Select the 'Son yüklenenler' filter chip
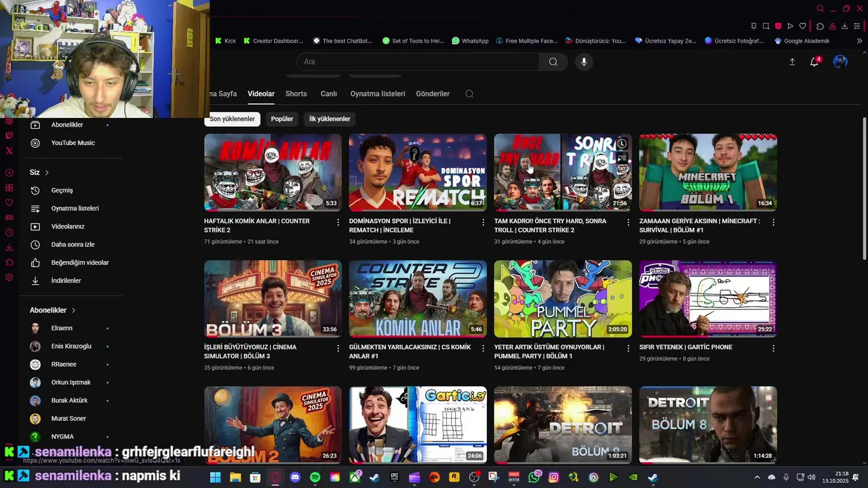This screenshot has width=868, height=488. tap(232, 119)
